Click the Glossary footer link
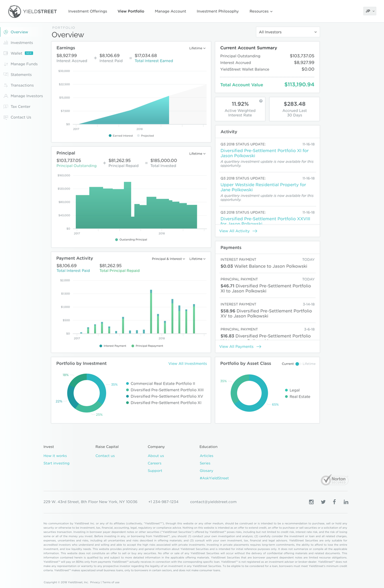Screen dimensions: 384x588 pyautogui.click(x=206, y=470)
